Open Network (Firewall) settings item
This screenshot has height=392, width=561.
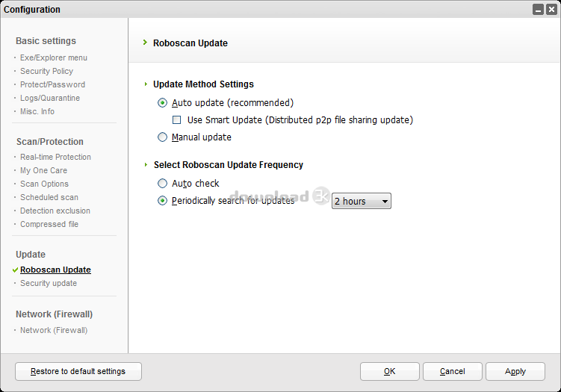[x=54, y=330]
